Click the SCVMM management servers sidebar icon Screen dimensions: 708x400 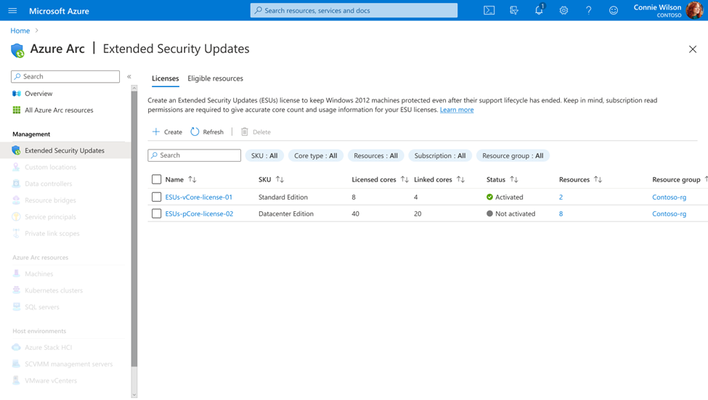coord(16,364)
